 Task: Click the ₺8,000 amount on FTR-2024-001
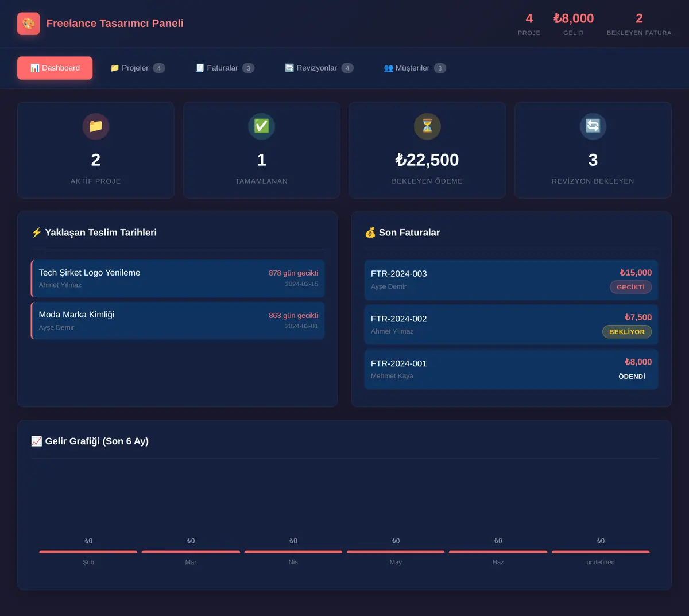[x=638, y=362]
